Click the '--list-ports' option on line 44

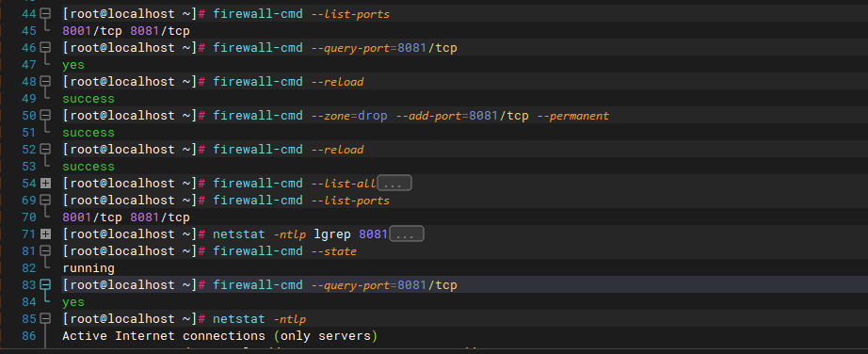[350, 14]
